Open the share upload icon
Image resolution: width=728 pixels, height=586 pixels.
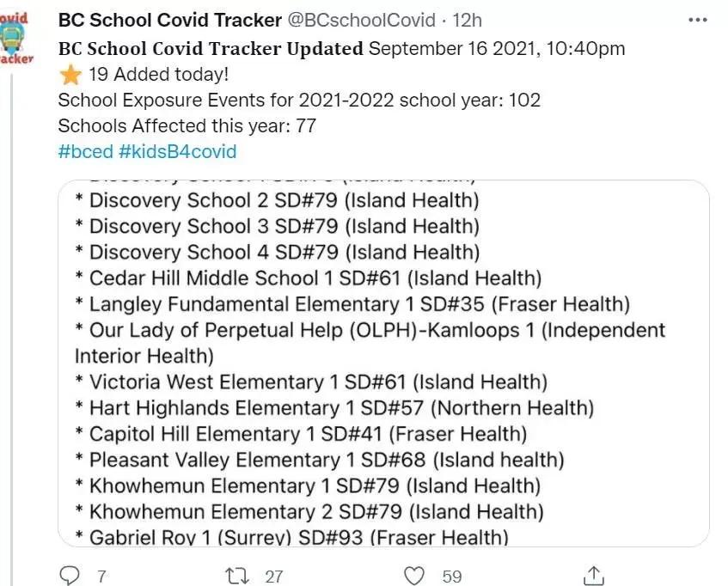pyautogui.click(x=593, y=576)
